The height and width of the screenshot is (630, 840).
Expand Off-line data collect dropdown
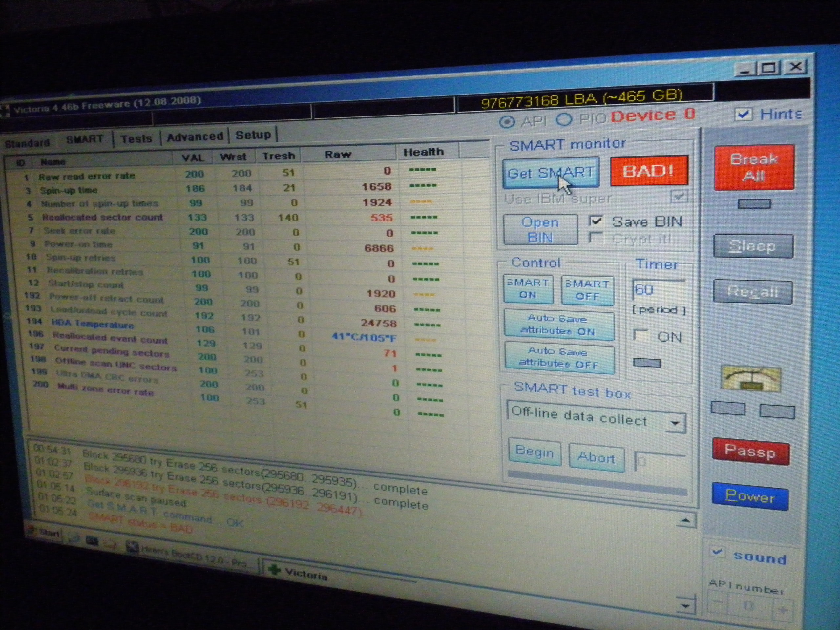[675, 423]
